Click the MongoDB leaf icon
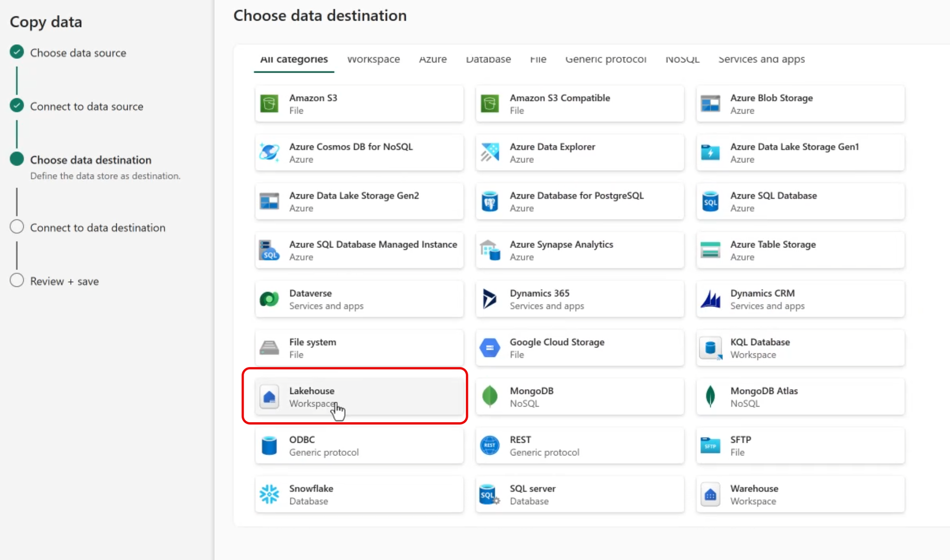This screenshot has width=950, height=560. click(x=489, y=397)
